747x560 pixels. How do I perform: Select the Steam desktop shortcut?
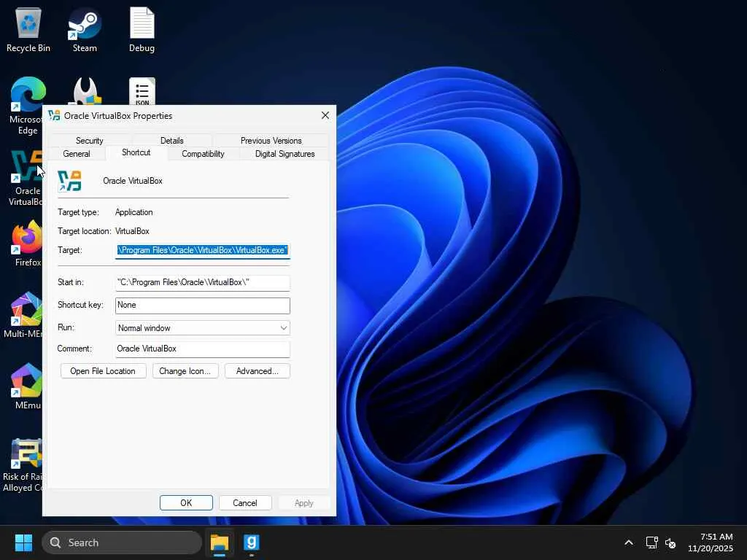coord(85,29)
